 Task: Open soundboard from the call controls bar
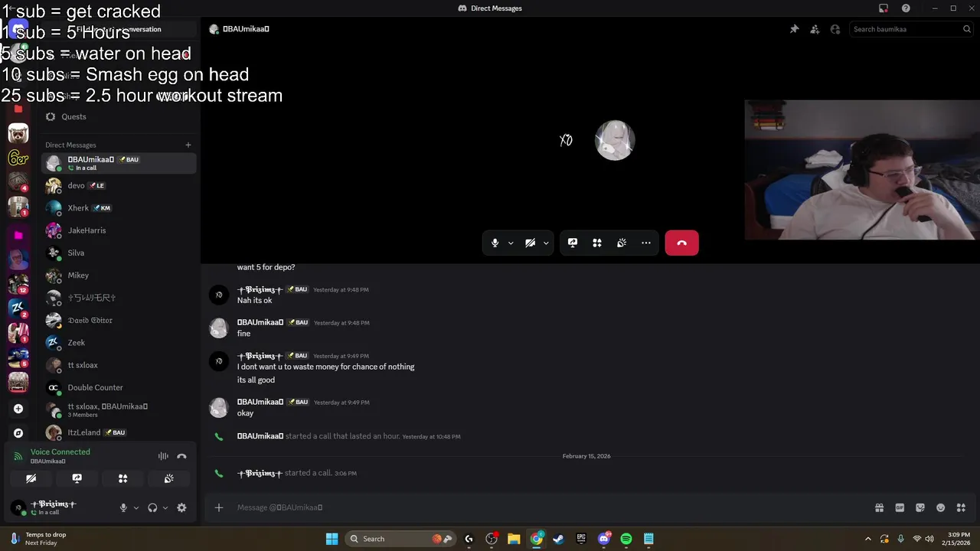(x=622, y=243)
